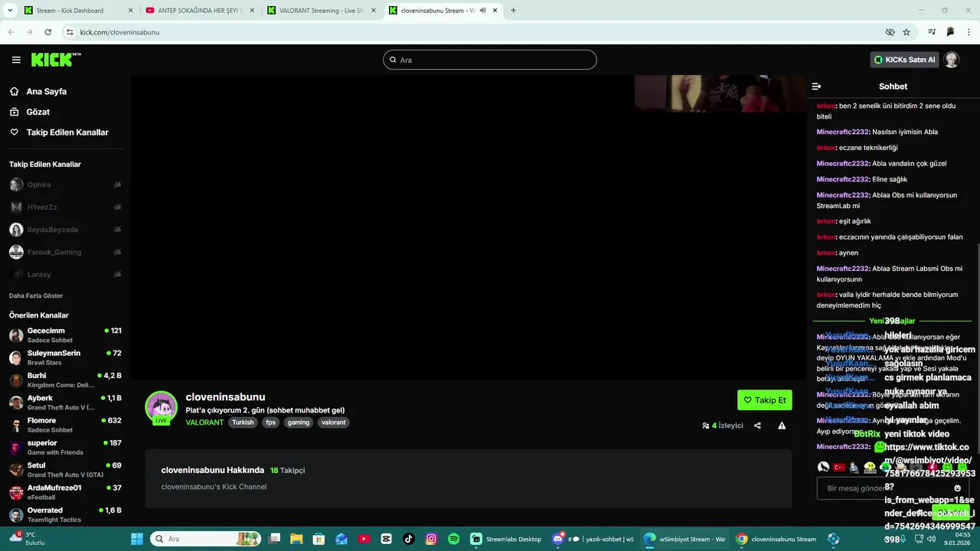
Task: Mute the cloveninsabunu Stream tab audio
Action: [482, 11]
